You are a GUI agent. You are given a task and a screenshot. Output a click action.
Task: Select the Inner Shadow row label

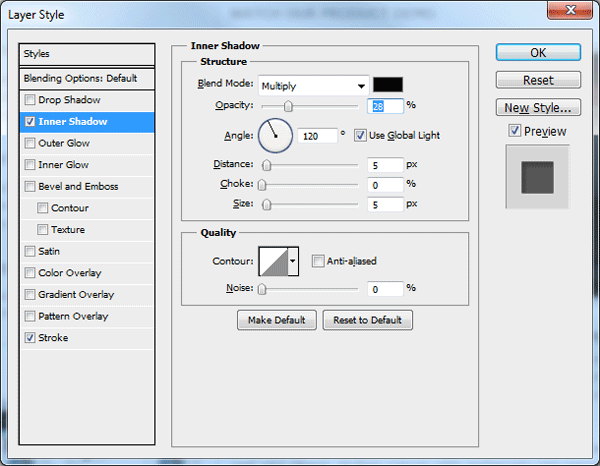click(x=73, y=122)
